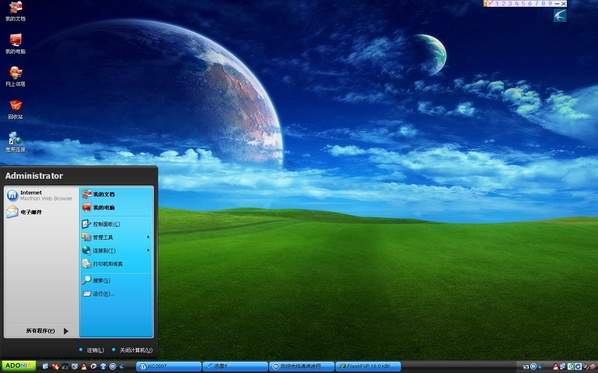The image size is (598, 373).
Task: Switch to 迅雷5 taskbar window
Action: pos(235,366)
